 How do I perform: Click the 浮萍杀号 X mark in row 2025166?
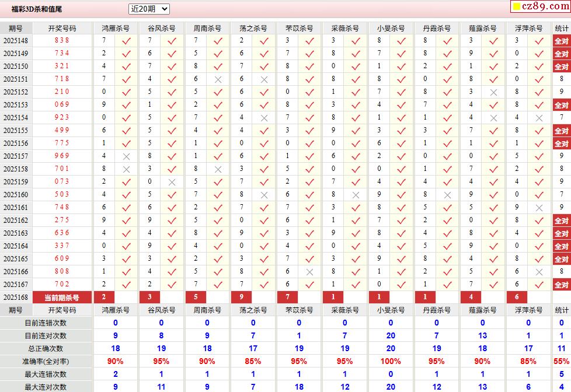click(539, 272)
